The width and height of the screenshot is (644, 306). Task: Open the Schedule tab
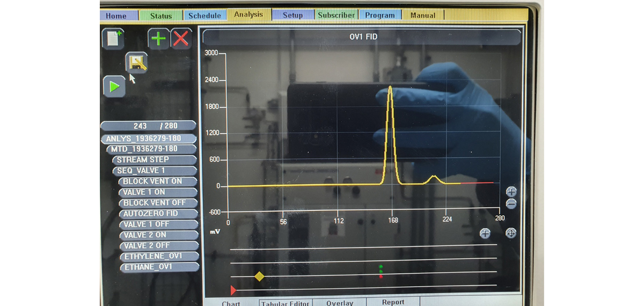coord(204,16)
